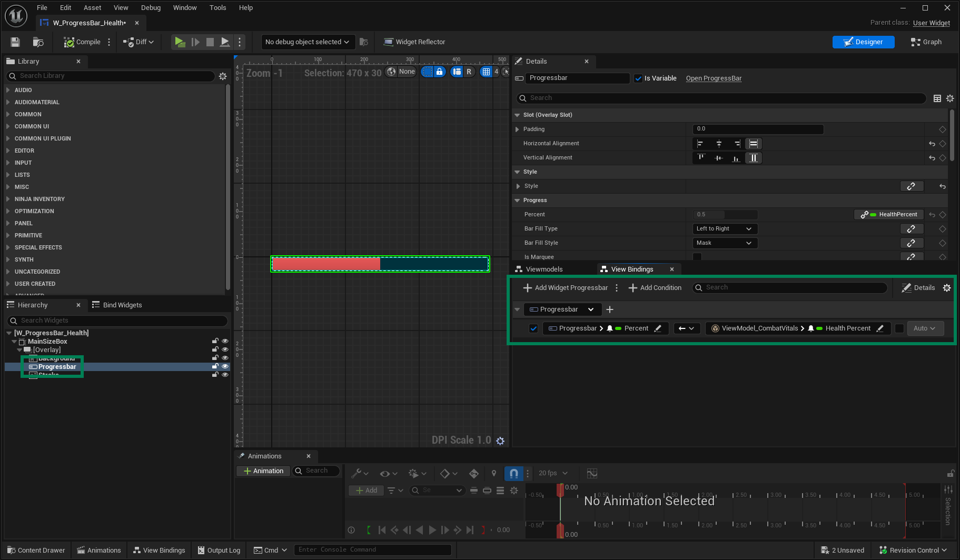Switch to Graph mode
Screen dimensions: 960x560
[926, 42]
